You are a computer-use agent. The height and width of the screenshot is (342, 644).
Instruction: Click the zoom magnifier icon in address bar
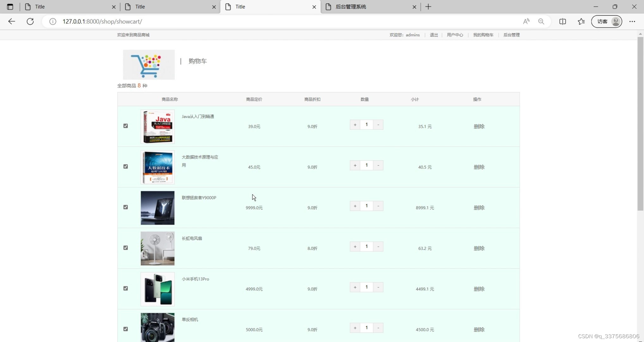click(x=541, y=22)
